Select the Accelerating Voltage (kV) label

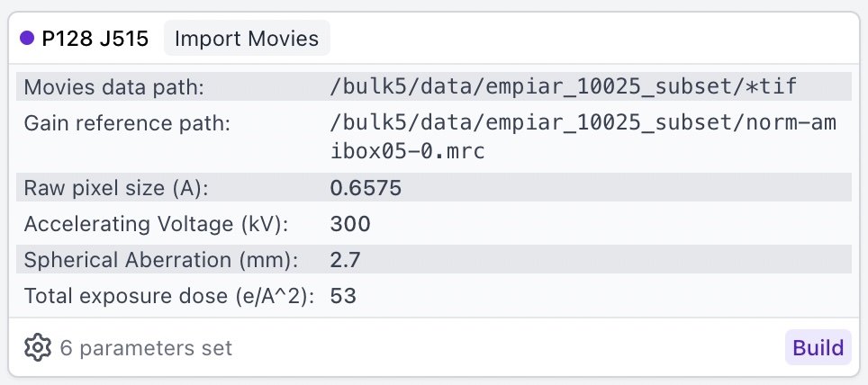[154, 224]
